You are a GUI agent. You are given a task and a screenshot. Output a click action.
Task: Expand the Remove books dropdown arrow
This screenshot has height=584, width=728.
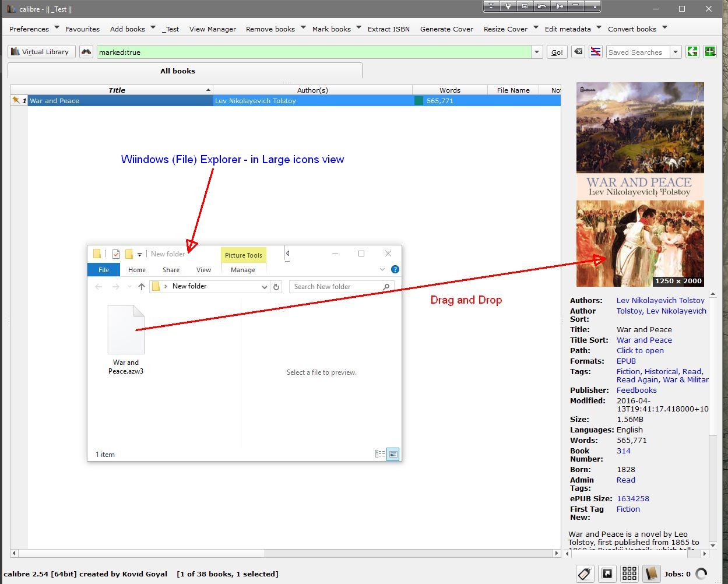303,27
